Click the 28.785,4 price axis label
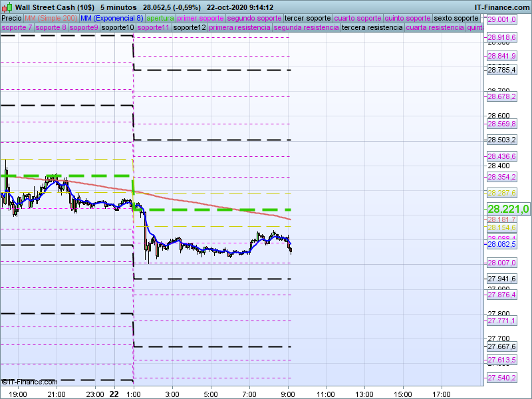 502,70
